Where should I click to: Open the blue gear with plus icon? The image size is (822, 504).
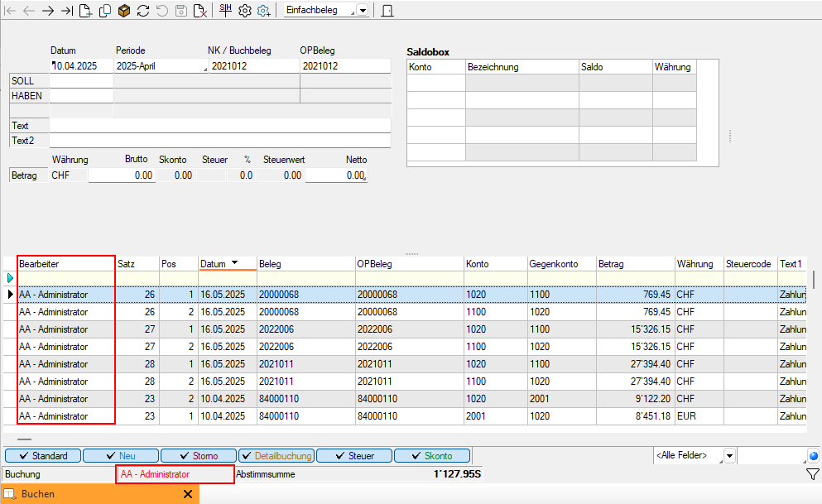tap(264, 11)
